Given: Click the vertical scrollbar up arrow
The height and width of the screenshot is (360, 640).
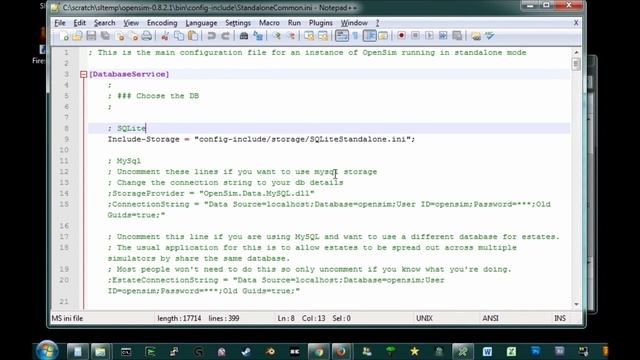Looking at the screenshot, I should coord(576,52).
